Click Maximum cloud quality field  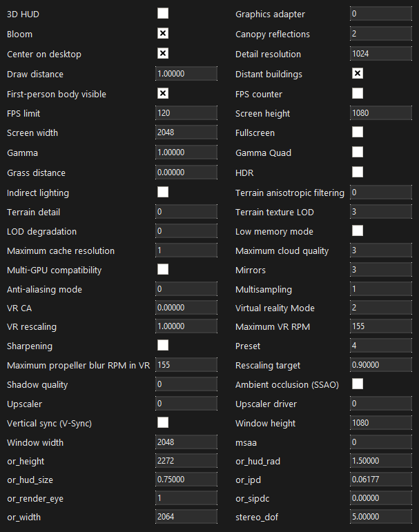click(x=381, y=250)
